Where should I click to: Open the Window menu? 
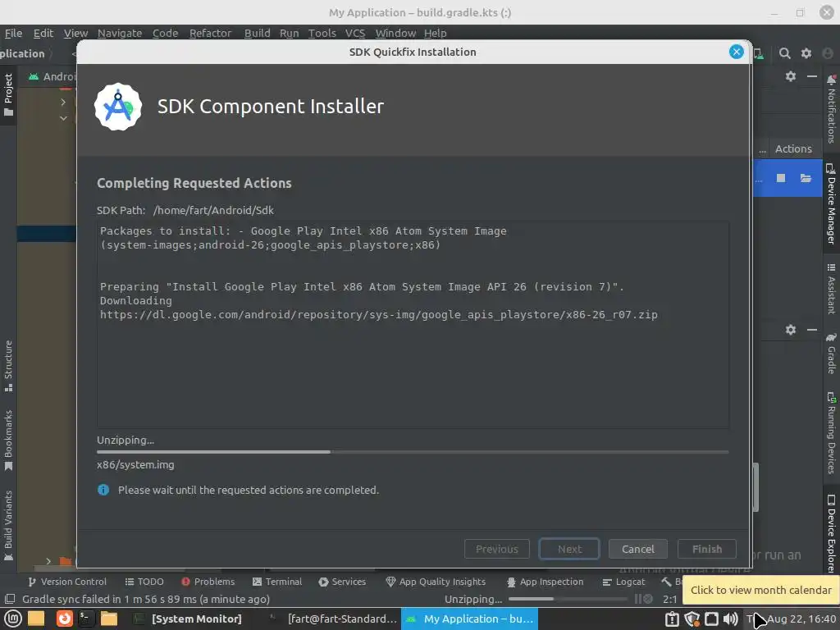coord(395,33)
